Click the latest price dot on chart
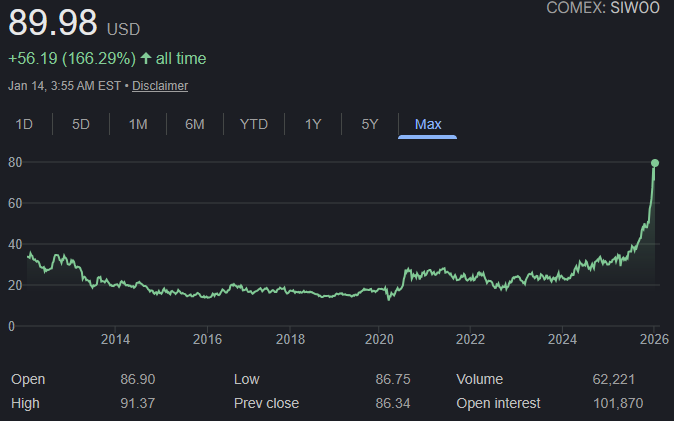The width and height of the screenshot is (674, 421). coord(655,163)
